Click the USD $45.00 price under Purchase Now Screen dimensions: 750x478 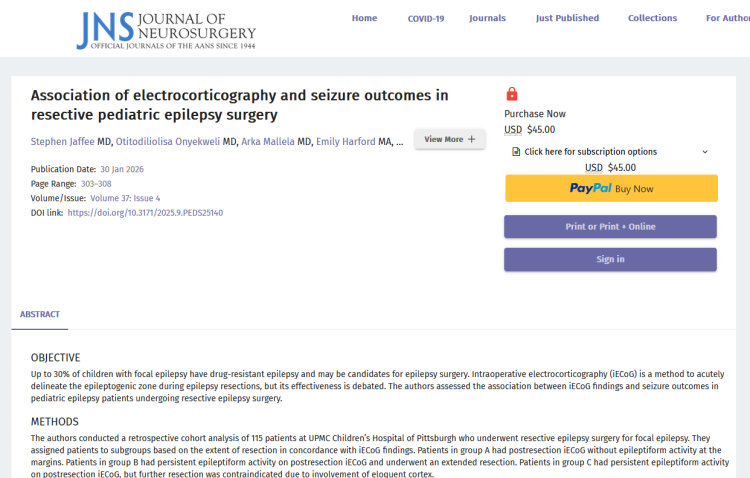point(529,130)
